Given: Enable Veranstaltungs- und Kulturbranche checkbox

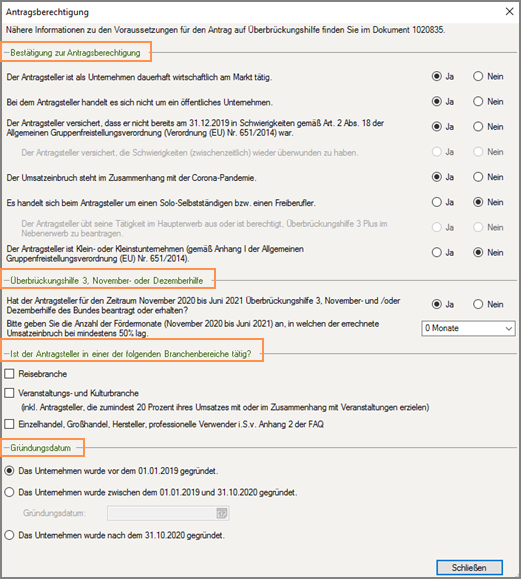Looking at the screenshot, I should click(9, 393).
